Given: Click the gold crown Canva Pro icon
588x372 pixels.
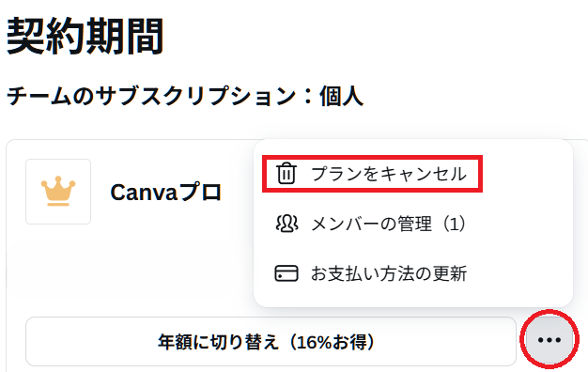Looking at the screenshot, I should pos(58,191).
